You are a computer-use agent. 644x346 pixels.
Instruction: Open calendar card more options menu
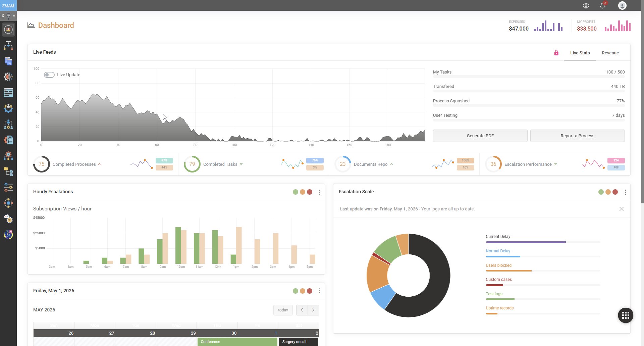(320, 291)
